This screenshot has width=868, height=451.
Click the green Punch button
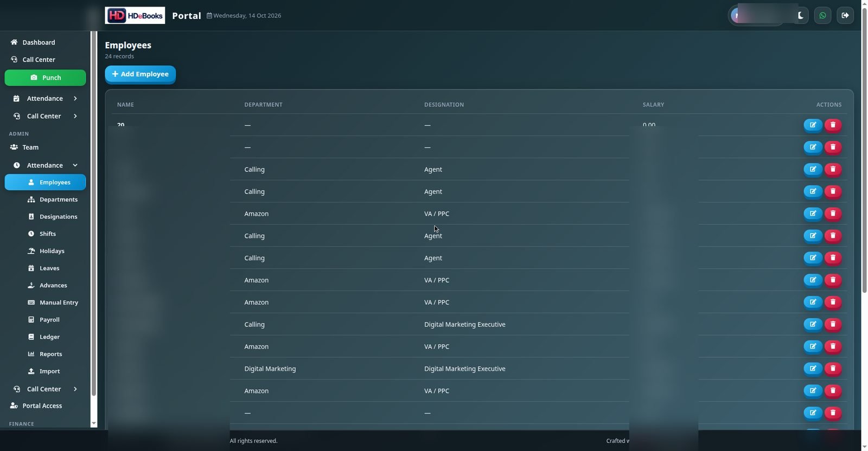point(45,78)
